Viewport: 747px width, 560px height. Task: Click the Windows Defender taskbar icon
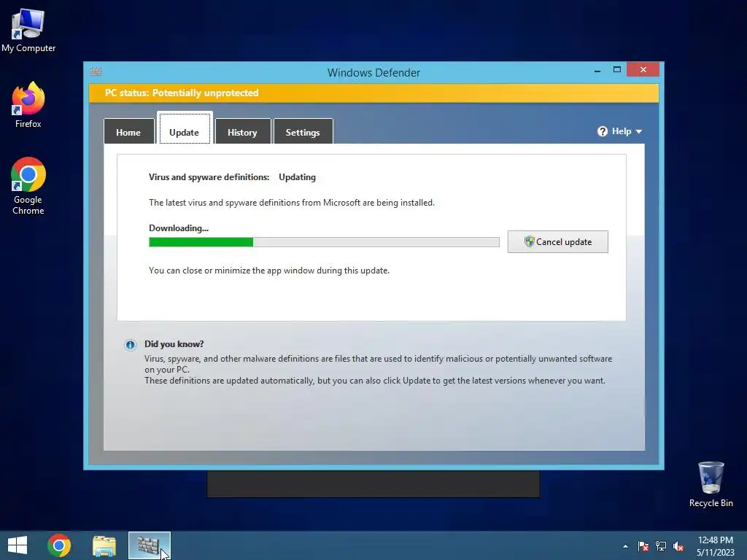click(x=149, y=545)
